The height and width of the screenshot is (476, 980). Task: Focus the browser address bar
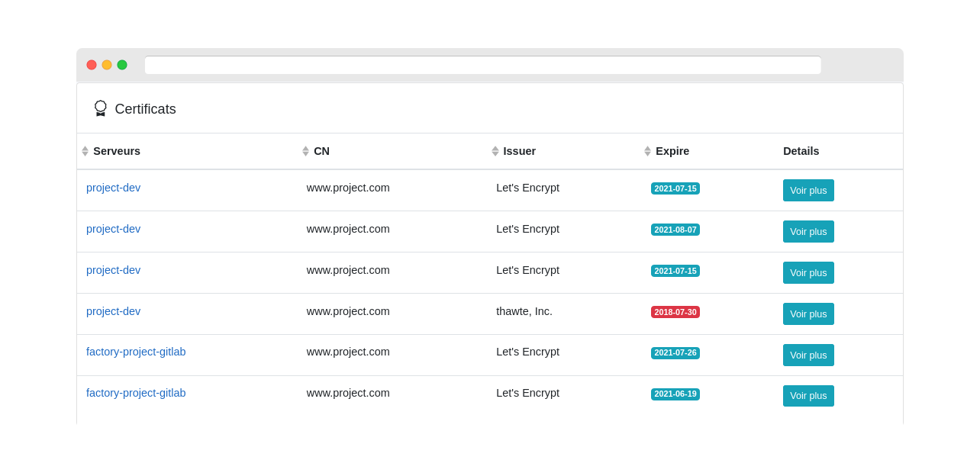482,66
